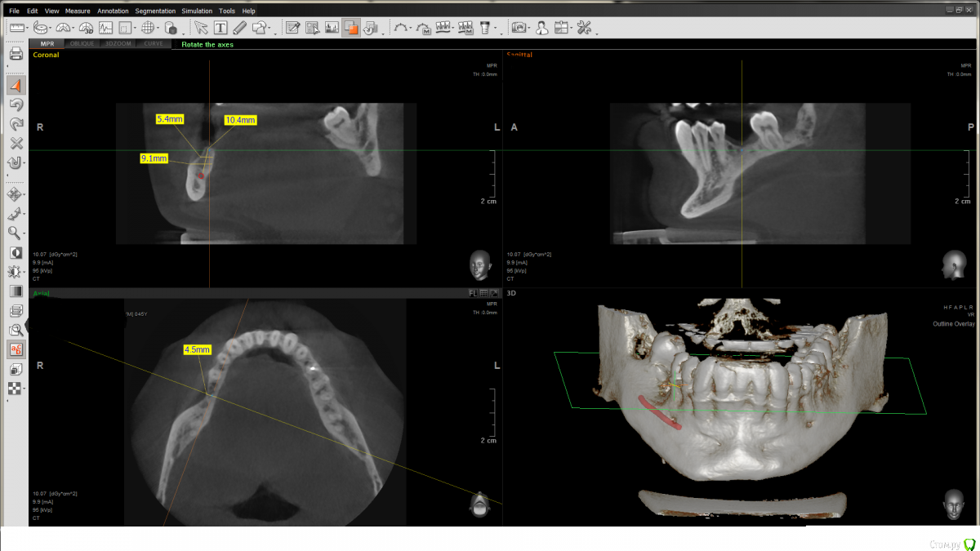Click the Print icon in left sidebar
This screenshot has width=980, height=551.
point(16,54)
